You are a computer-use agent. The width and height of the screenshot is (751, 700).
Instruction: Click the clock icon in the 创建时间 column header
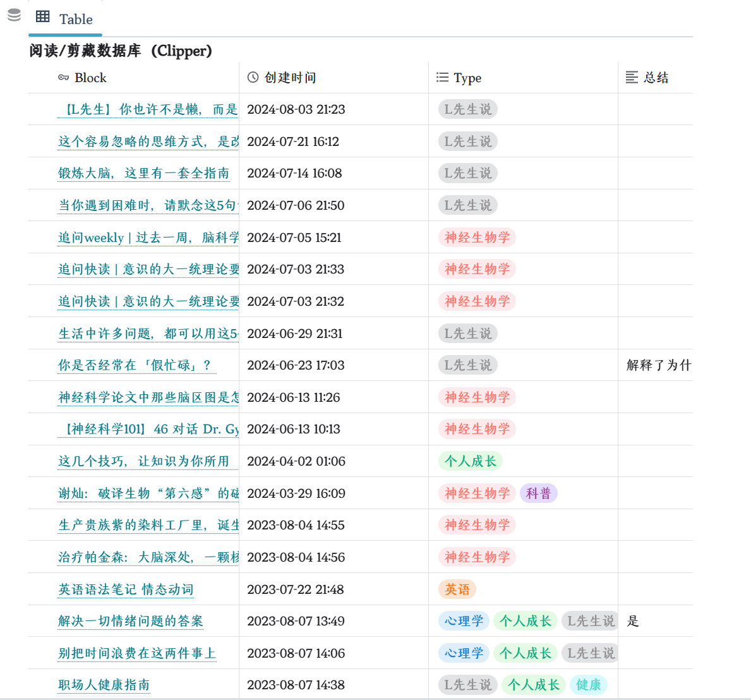tap(251, 77)
